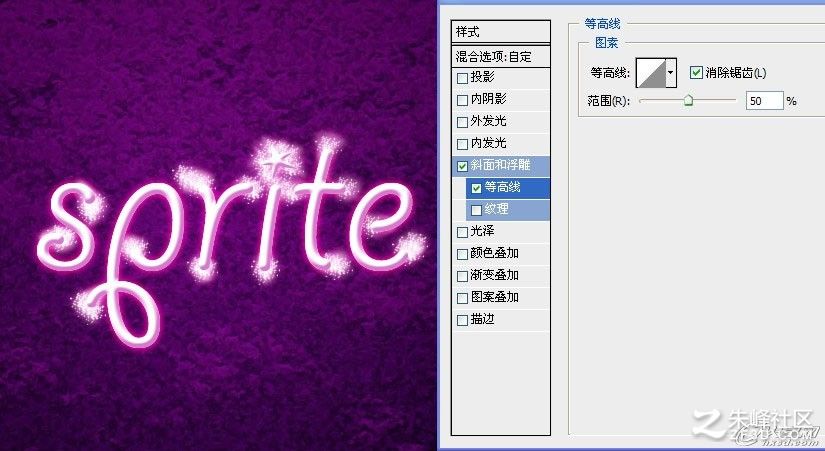Tick the 颜色叠加 color overlay checkbox

point(462,254)
